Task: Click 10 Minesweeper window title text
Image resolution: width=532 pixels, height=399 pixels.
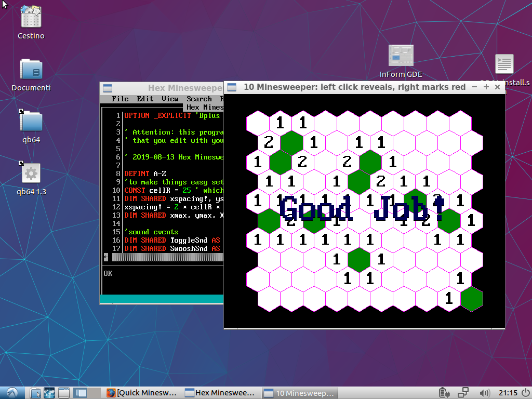Action: (x=354, y=87)
